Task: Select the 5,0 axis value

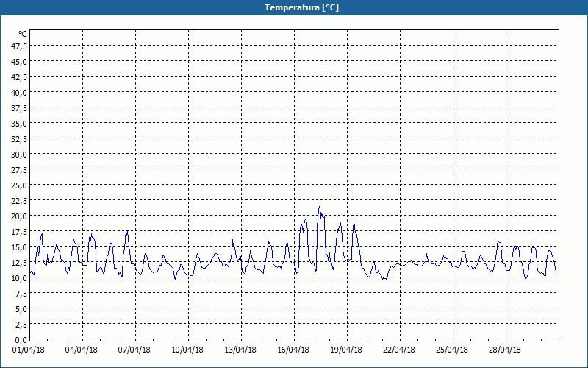Action: (x=21, y=309)
